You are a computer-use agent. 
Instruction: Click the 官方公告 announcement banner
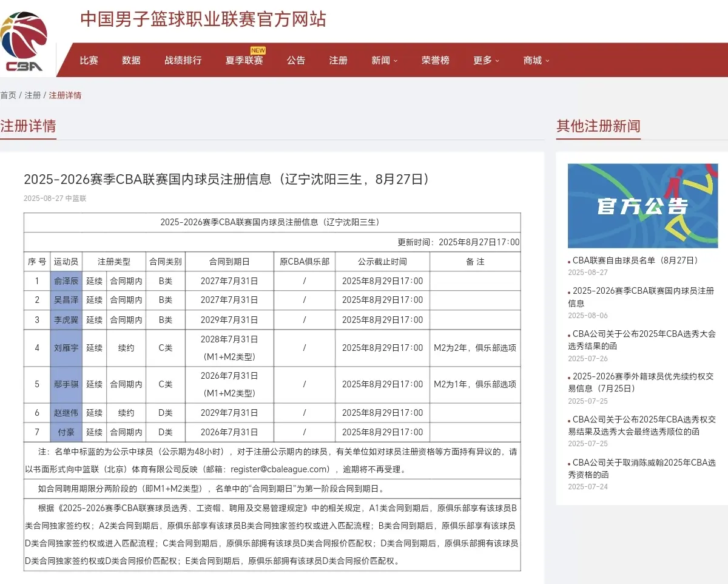click(x=642, y=206)
